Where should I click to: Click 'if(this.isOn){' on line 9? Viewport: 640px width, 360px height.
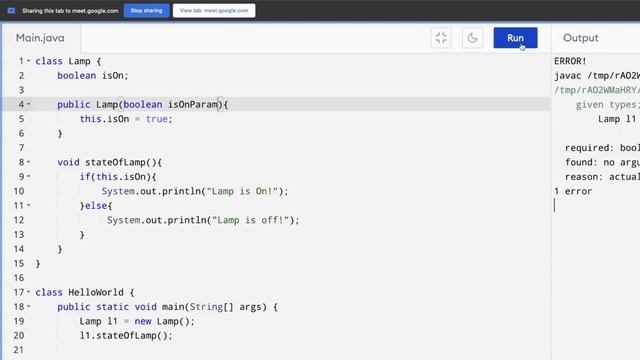118,177
